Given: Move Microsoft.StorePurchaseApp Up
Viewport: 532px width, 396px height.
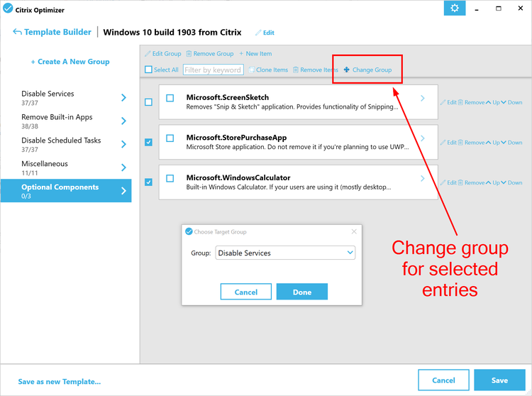Looking at the screenshot, I should 493,142.
